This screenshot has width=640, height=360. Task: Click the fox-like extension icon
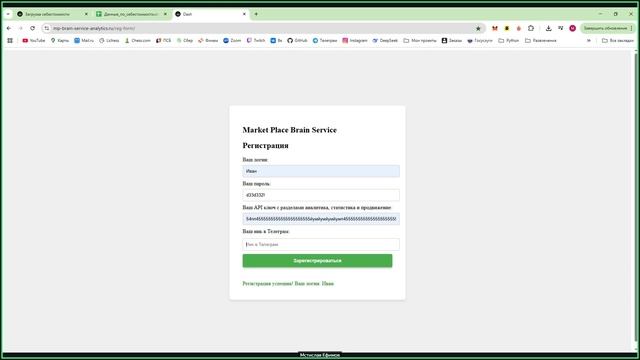495,28
